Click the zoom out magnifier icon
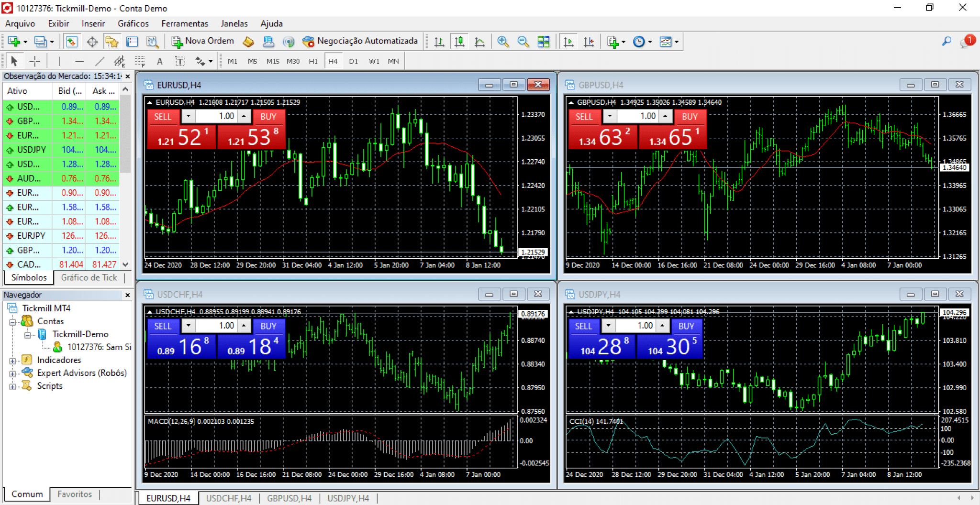This screenshot has width=980, height=505. [x=523, y=42]
